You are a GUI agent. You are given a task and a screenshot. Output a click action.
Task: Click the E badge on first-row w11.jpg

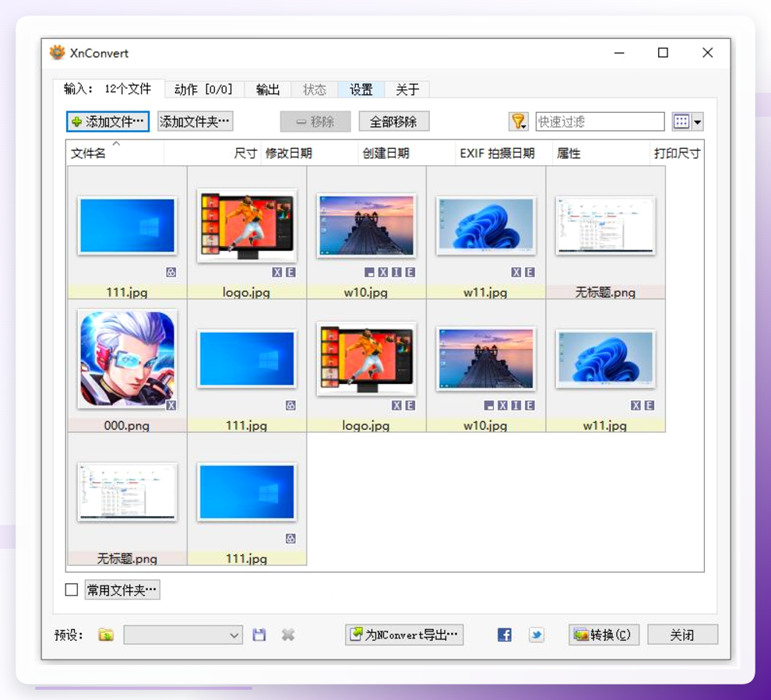530,272
